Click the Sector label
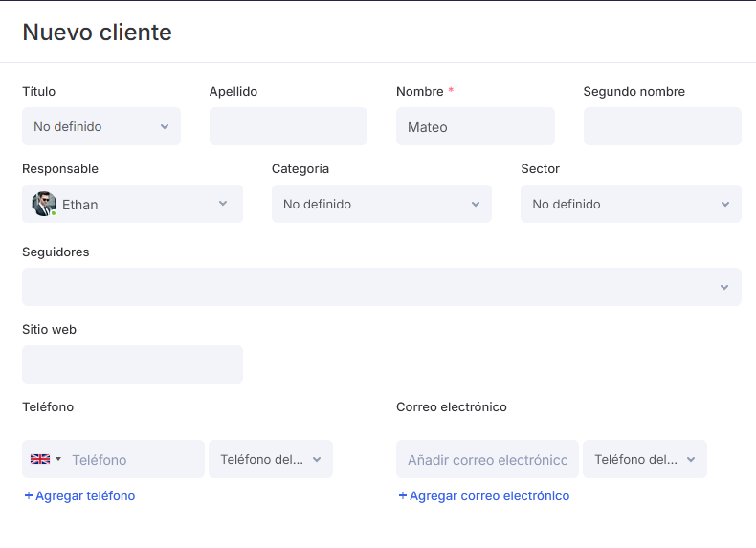The image size is (756, 548). tap(540, 168)
